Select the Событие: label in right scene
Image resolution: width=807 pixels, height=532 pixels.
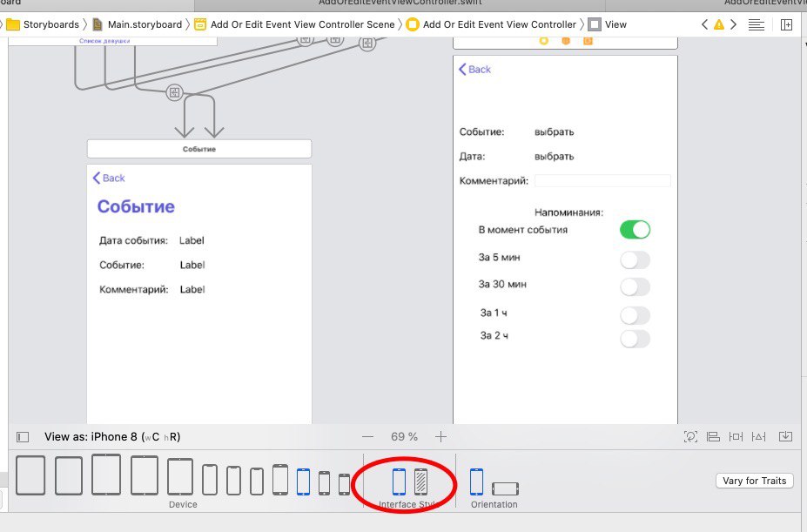tap(481, 131)
